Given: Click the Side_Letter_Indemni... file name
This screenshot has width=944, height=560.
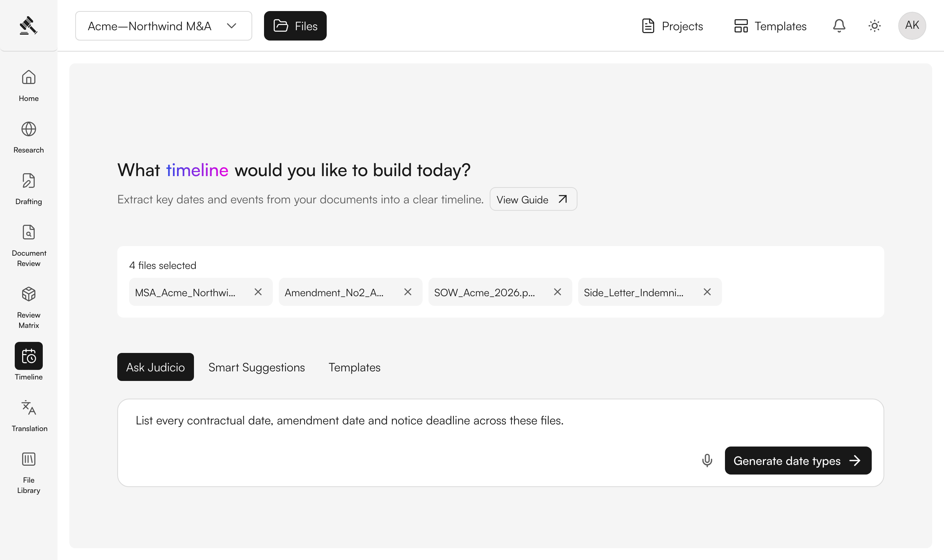Looking at the screenshot, I should click(x=633, y=293).
